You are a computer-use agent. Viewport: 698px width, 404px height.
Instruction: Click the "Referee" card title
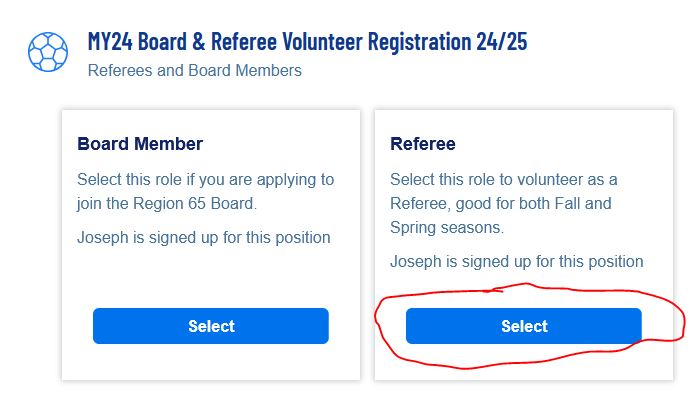[422, 144]
